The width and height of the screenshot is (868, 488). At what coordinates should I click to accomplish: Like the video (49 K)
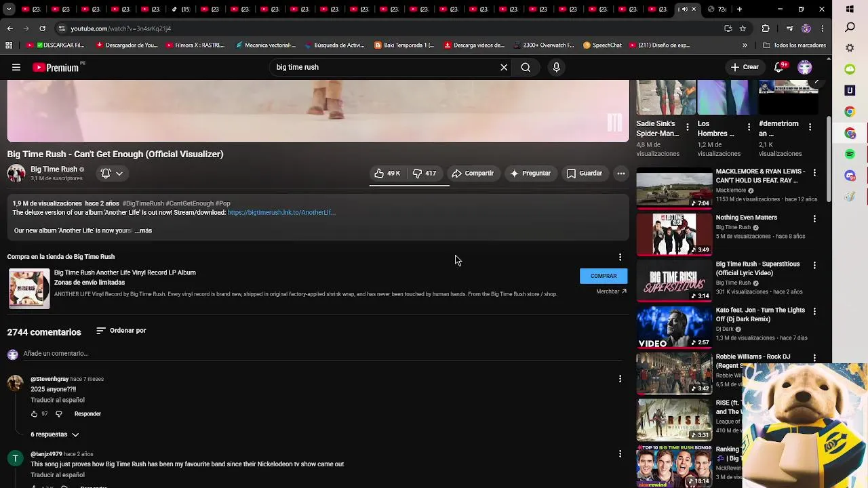tap(387, 174)
